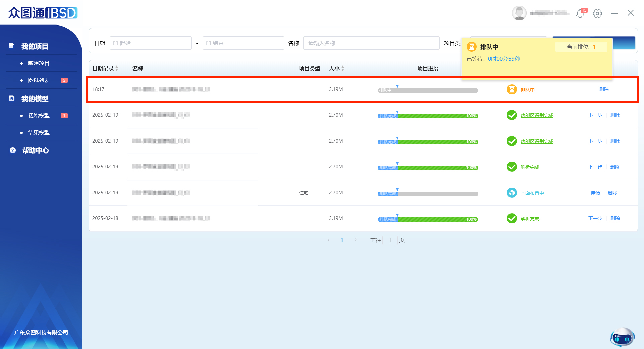
Task: Open the settings gear icon
Action: coord(597,13)
